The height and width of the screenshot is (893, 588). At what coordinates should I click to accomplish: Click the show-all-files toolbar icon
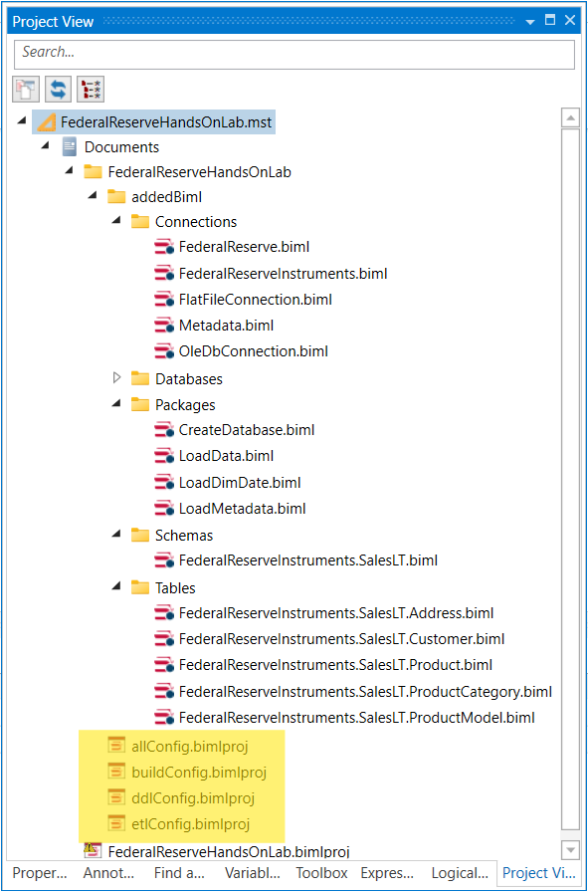(25, 89)
